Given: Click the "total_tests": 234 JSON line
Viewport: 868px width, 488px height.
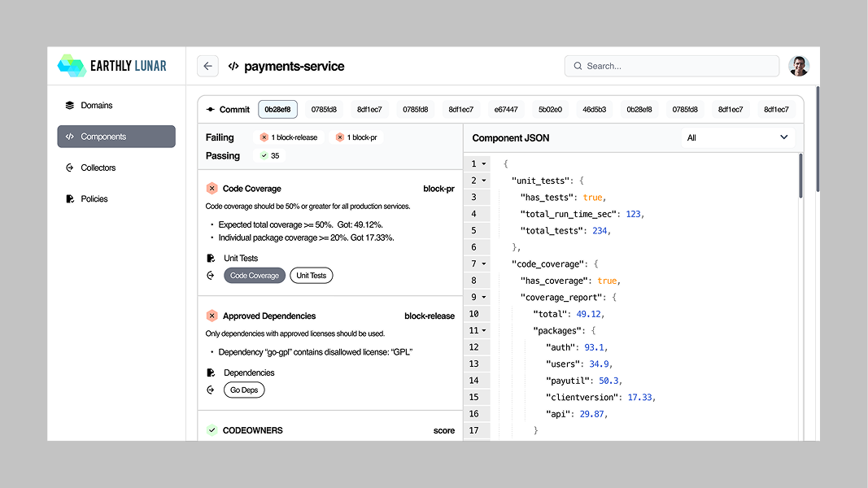Looking at the screenshot, I should pyautogui.click(x=565, y=231).
